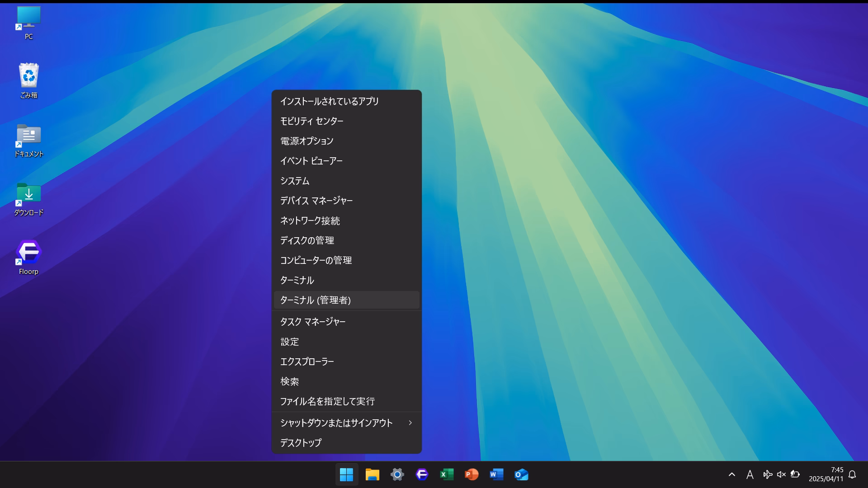Open PowerPoint taskbar icon
The image size is (868, 488).
click(472, 474)
